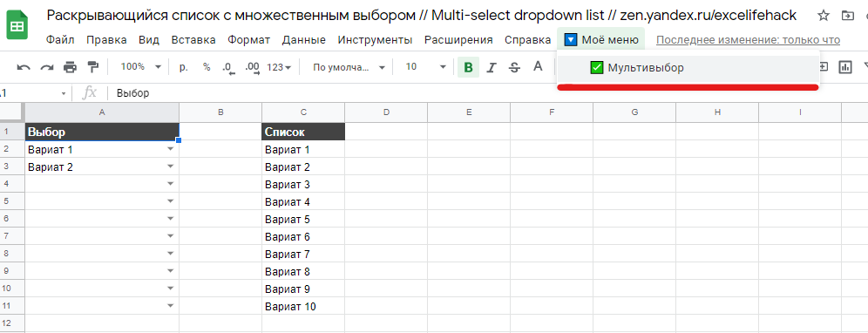868x333 pixels.
Task: Close the Моё меню custom menu
Action: pos(601,40)
